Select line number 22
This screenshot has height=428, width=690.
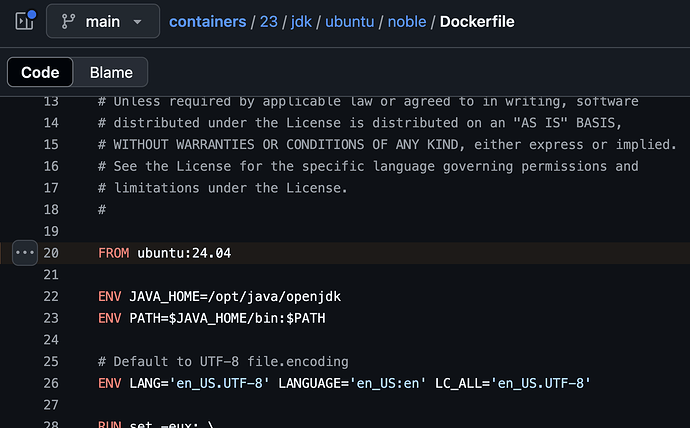[x=51, y=296]
